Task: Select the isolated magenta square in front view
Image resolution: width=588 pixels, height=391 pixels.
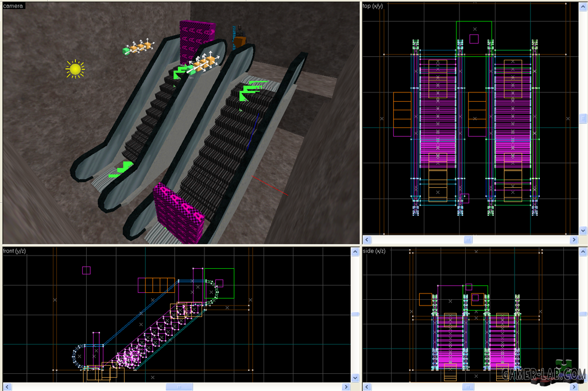Action: 86,270
